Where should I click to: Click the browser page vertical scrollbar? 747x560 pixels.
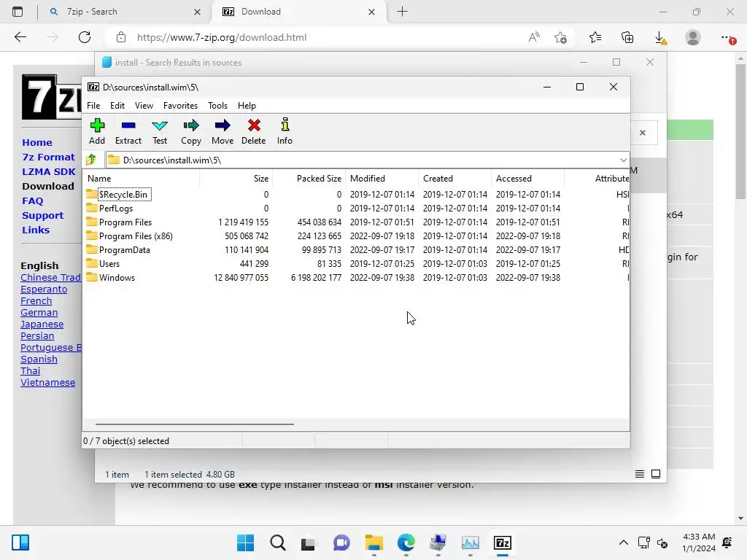(x=740, y=131)
